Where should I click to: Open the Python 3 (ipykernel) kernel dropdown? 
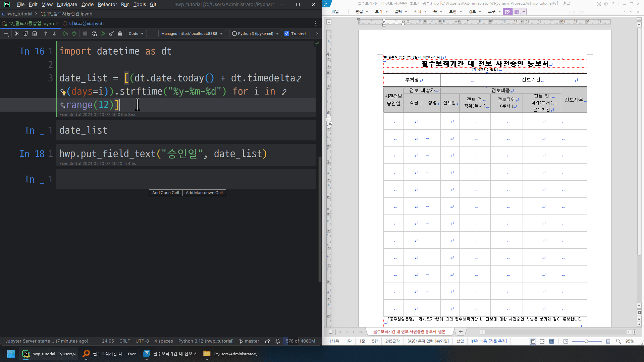coord(255,34)
